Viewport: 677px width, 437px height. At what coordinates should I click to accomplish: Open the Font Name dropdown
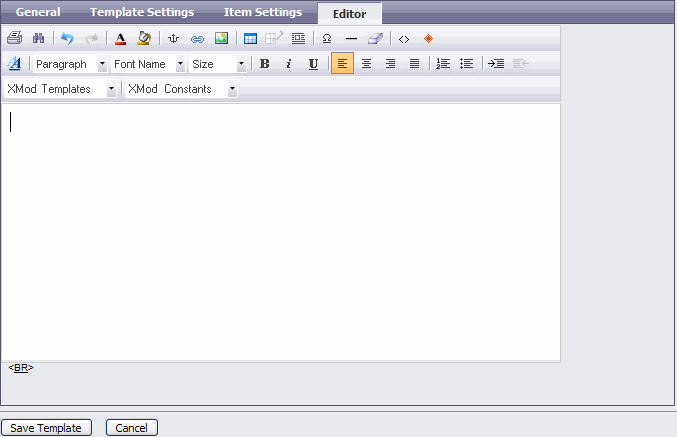click(148, 64)
